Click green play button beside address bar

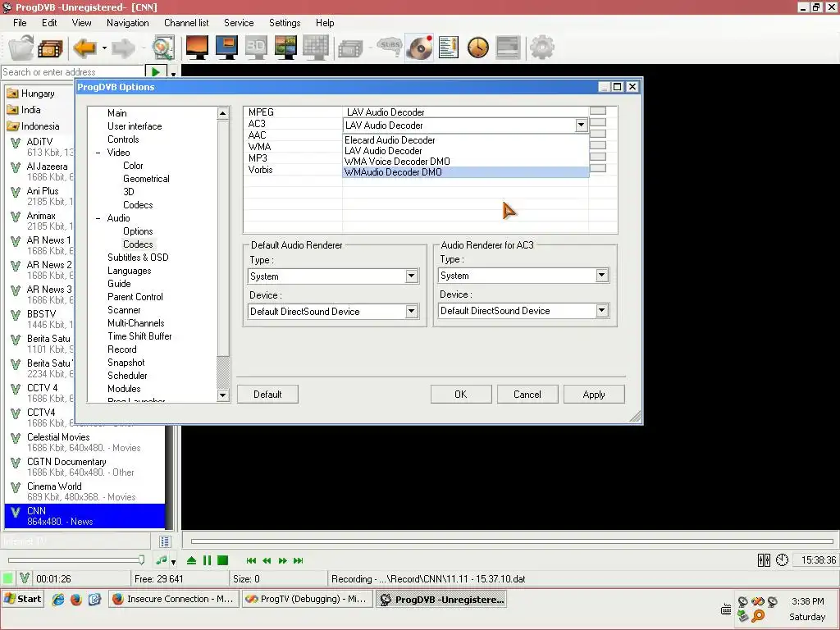tap(156, 72)
